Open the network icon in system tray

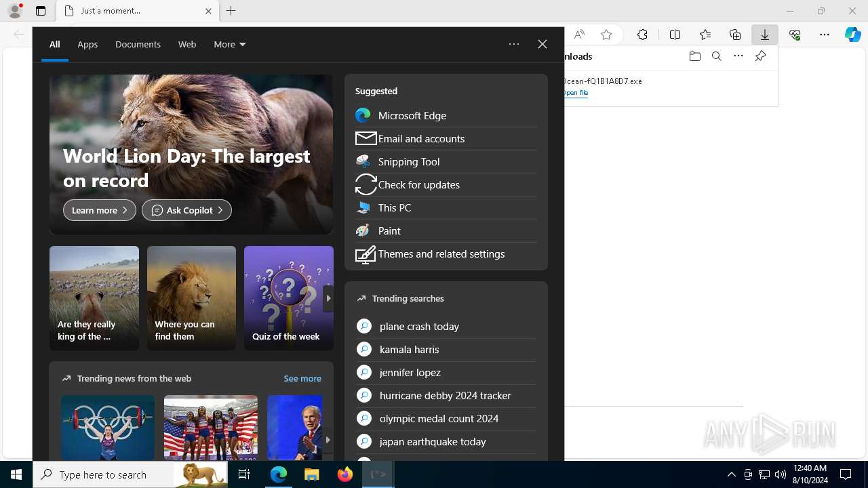click(764, 474)
